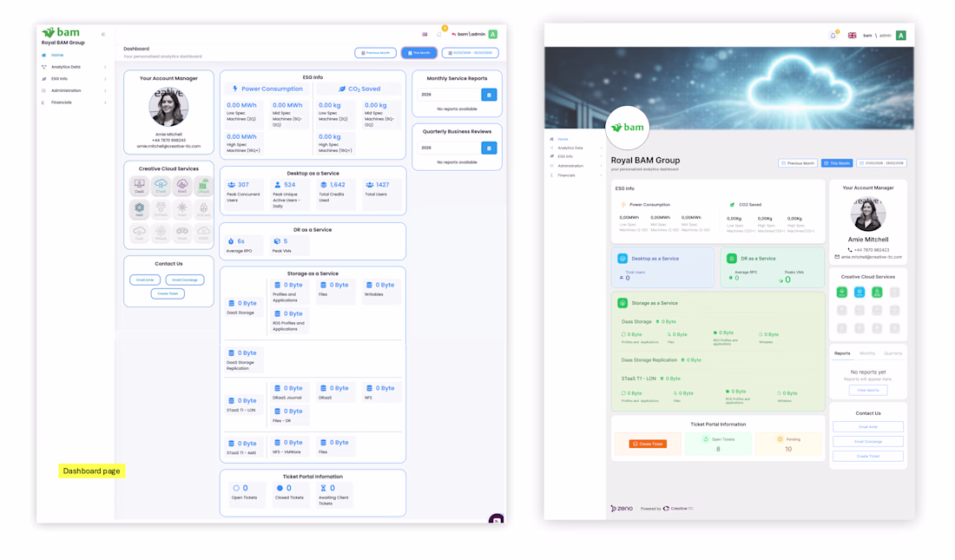Image resolution: width=955 pixels, height=560 pixels.
Task: Switch to the Quarterly tab
Action: pos(892,353)
